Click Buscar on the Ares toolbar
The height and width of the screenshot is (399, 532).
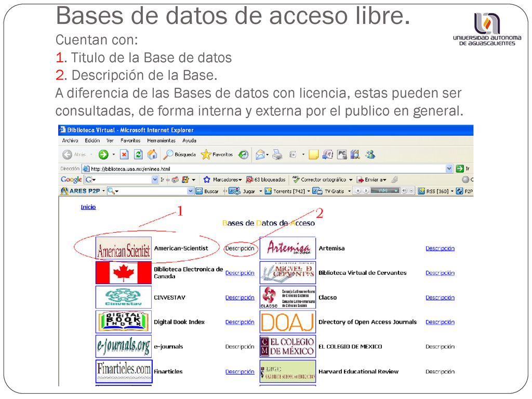207,191
